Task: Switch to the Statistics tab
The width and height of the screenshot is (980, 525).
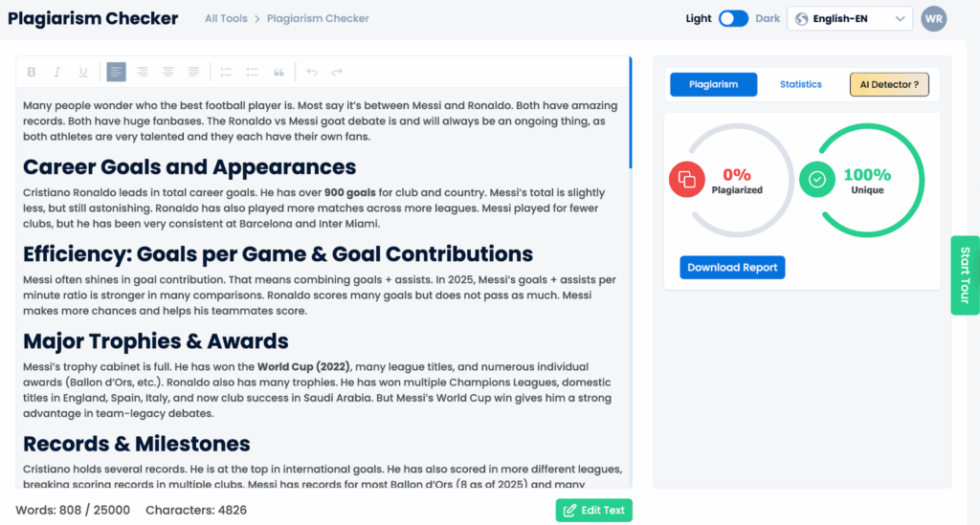Action: pos(801,84)
